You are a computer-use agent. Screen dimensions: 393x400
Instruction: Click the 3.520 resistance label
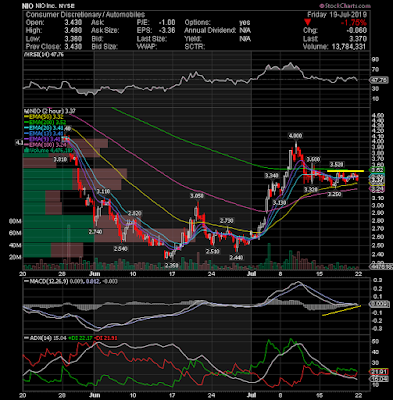point(337,164)
